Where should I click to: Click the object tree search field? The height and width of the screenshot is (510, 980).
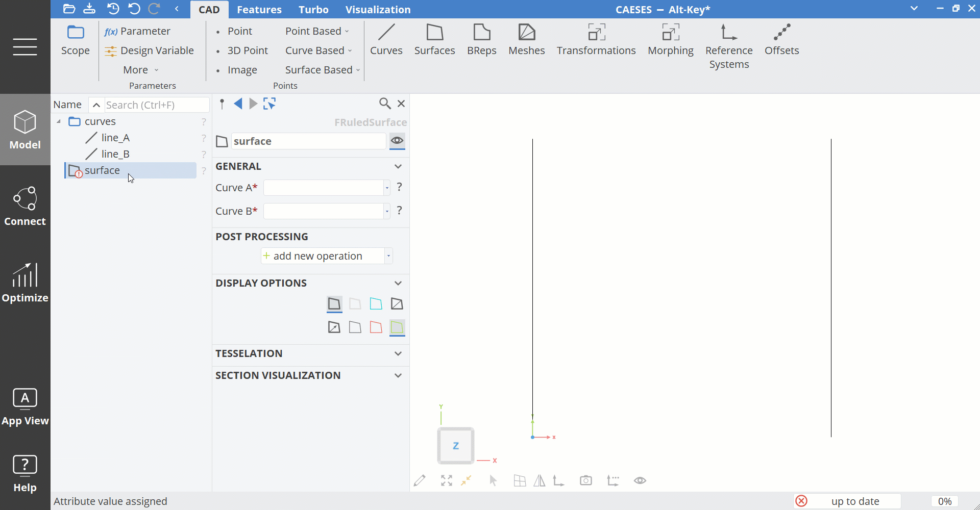click(x=157, y=105)
